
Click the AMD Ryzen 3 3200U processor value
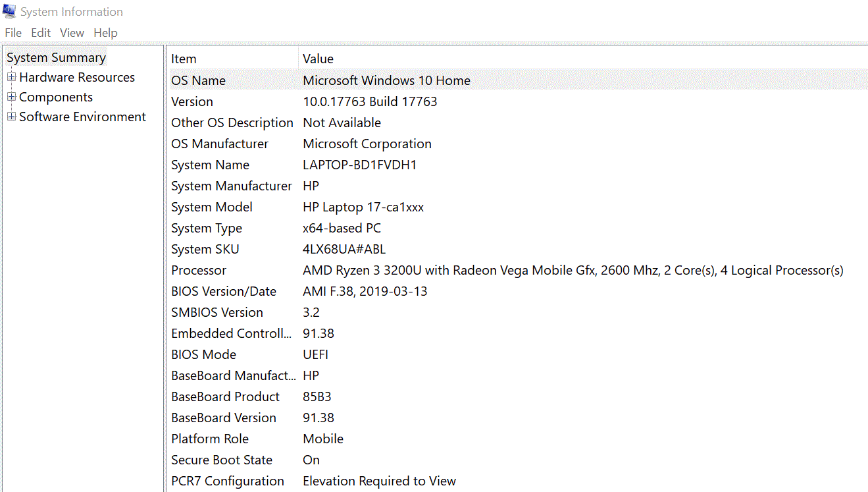tap(573, 270)
